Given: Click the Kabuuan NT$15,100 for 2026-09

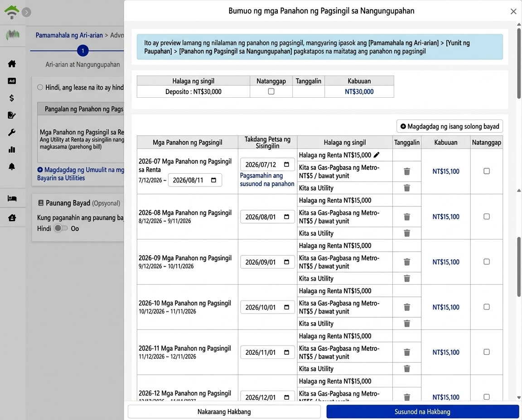Looking at the screenshot, I should tap(446, 262).
